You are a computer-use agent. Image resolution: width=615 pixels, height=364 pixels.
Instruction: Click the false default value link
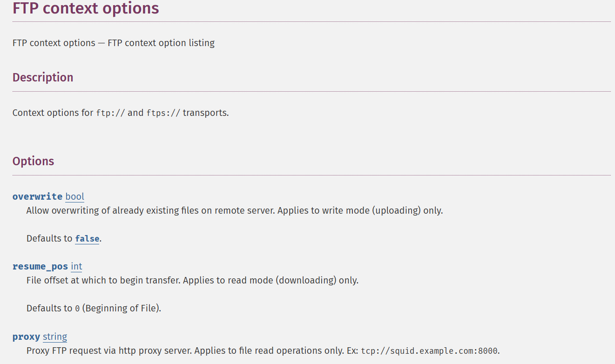(87, 239)
